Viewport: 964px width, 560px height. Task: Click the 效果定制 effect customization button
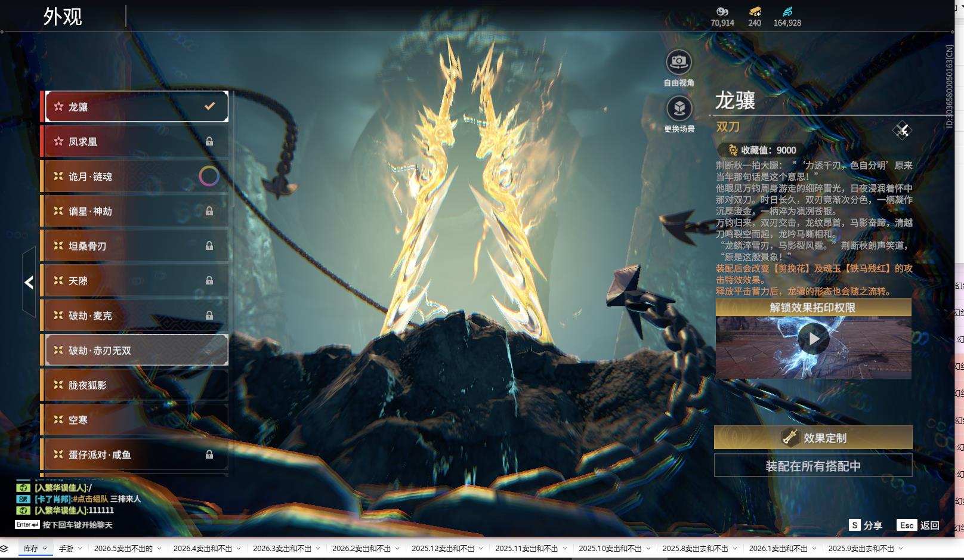[813, 438]
